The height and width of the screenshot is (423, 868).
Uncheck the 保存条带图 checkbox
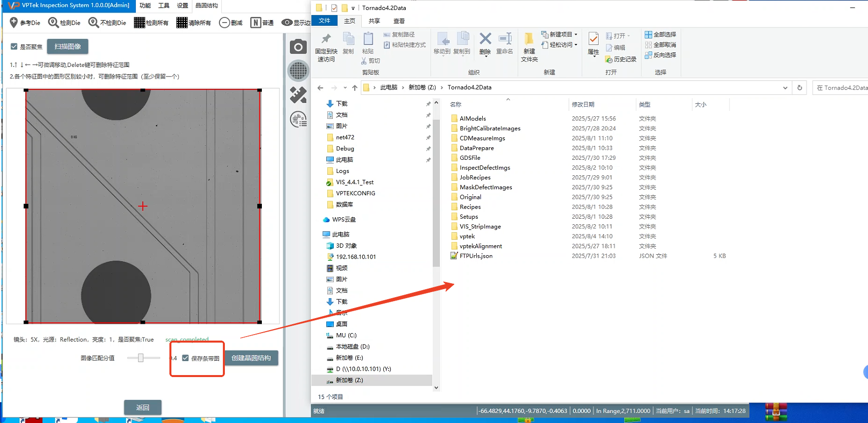point(185,358)
